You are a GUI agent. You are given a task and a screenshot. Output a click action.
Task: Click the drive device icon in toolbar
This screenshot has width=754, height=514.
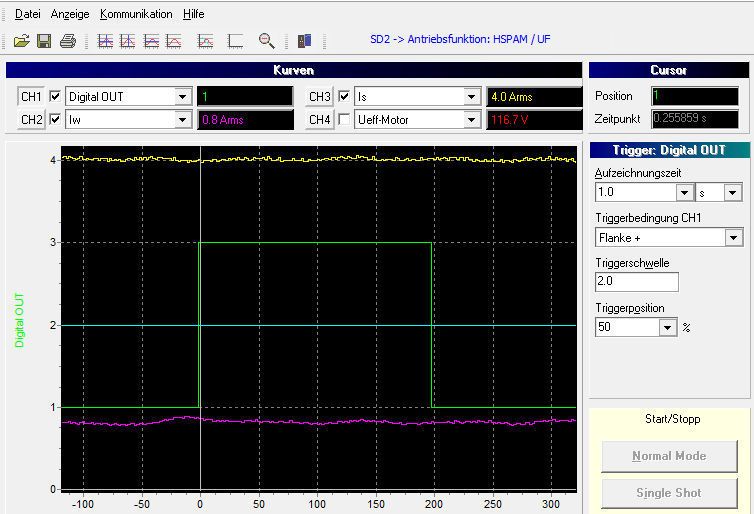pos(304,41)
